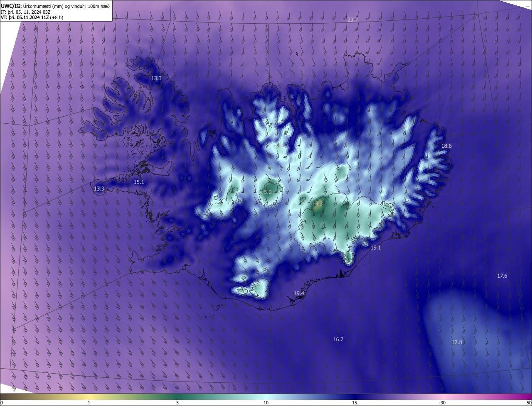This screenshot has height=406, width=532.
Task: Click the 13.3 value over the Westfjords peninsula
Action: point(156,78)
